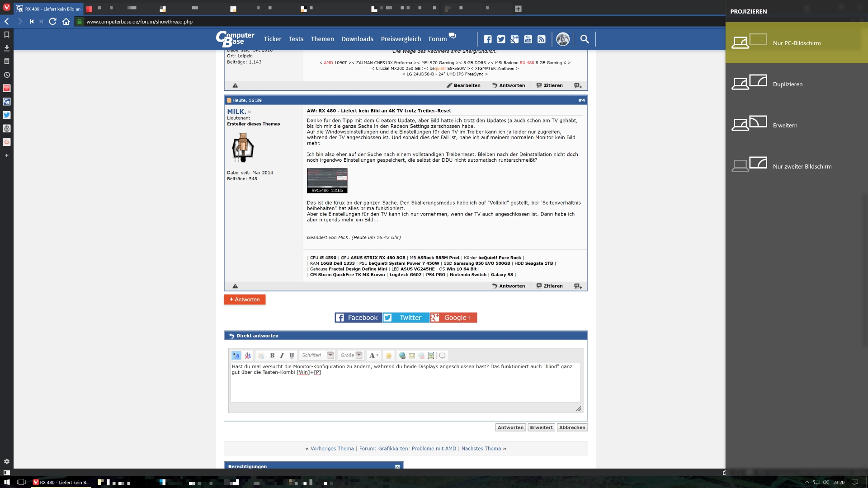Follow the Vorheriges Thema link

click(x=332, y=449)
